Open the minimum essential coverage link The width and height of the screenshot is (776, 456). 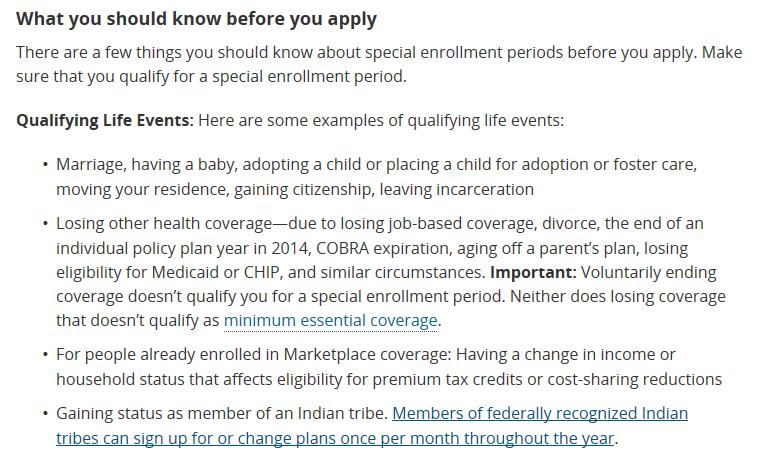pos(330,321)
